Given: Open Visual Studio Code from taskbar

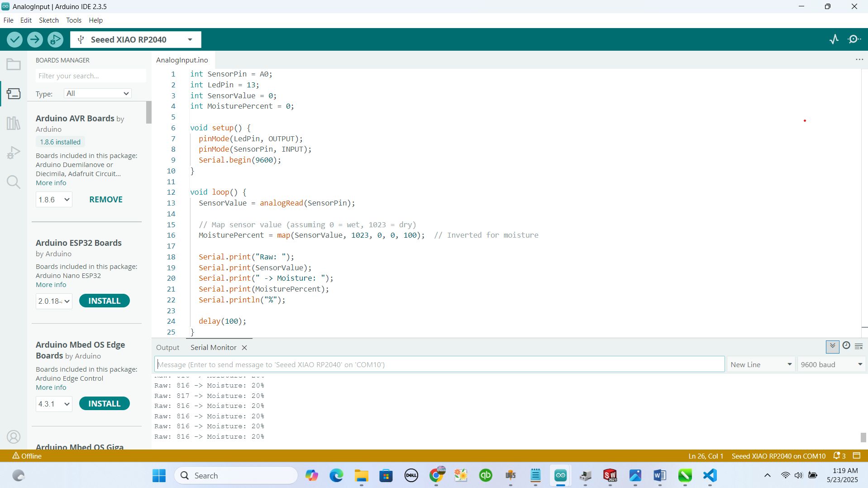Looking at the screenshot, I should click(710, 476).
